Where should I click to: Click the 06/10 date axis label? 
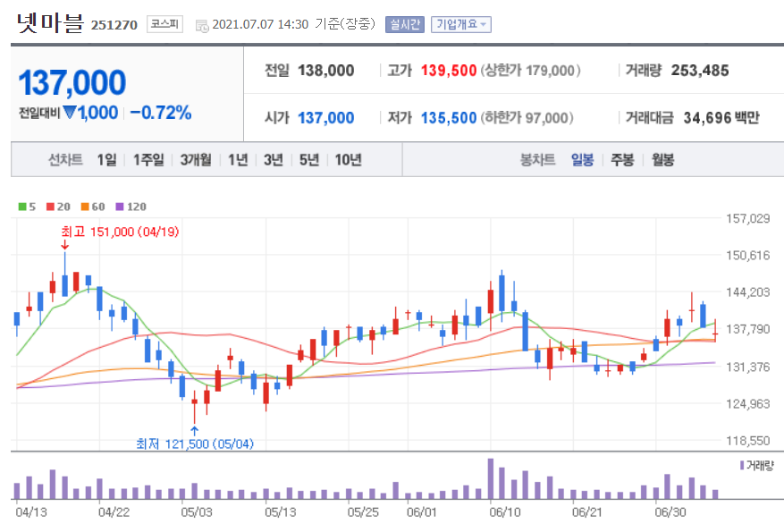(505, 512)
